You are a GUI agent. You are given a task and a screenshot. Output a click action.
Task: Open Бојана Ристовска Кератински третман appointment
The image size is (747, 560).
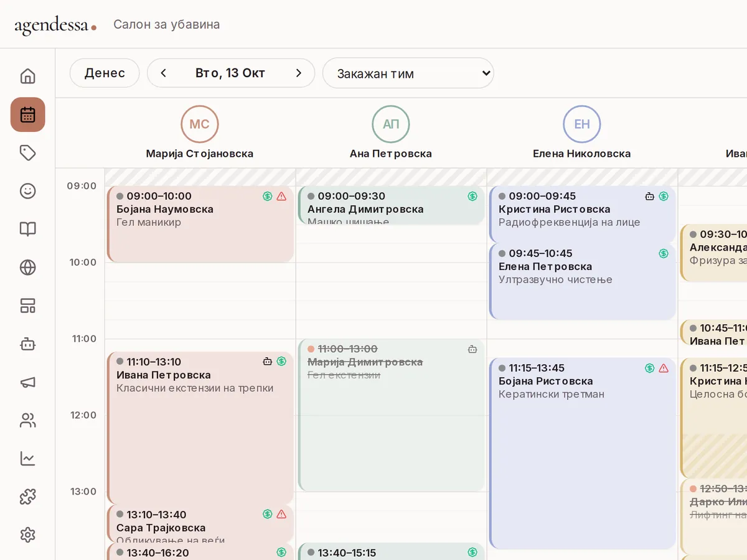583,454
